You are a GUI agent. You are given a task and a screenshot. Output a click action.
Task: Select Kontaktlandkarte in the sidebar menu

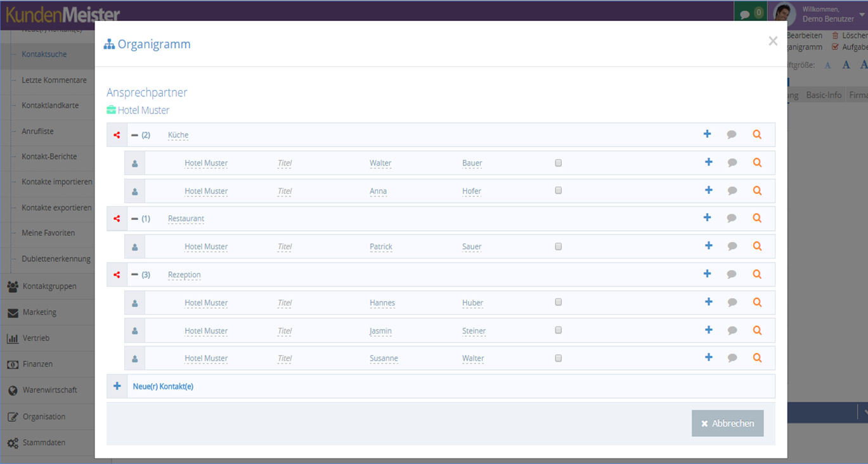pyautogui.click(x=50, y=105)
